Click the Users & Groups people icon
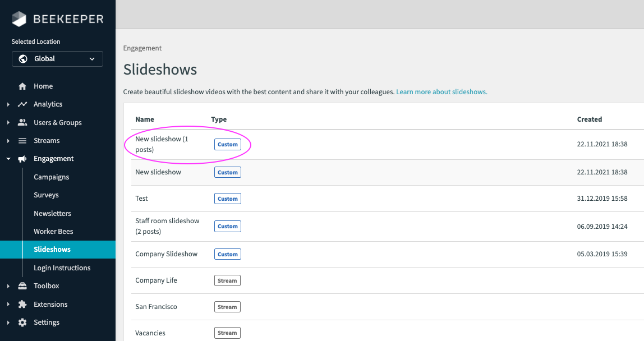 (22, 123)
